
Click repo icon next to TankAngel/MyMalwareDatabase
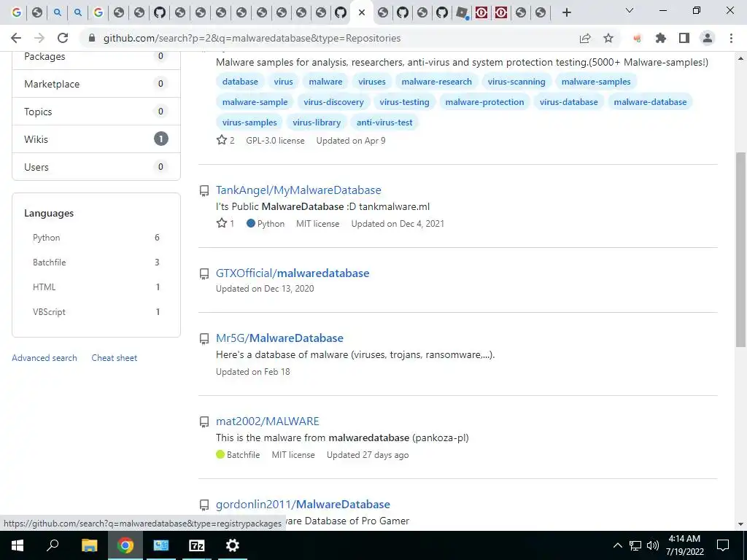click(204, 191)
